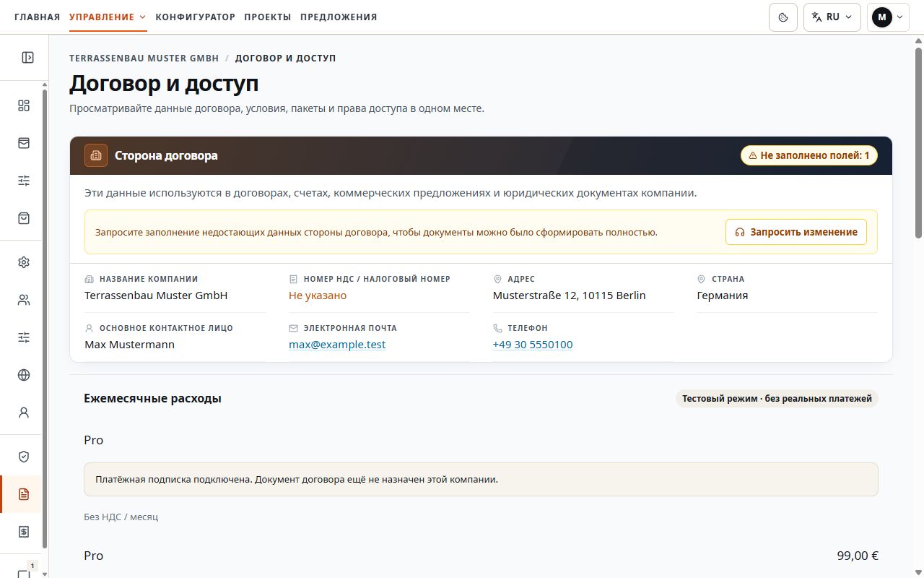
Task: Open the settings gear icon in the sidebar
Action: 24,262
